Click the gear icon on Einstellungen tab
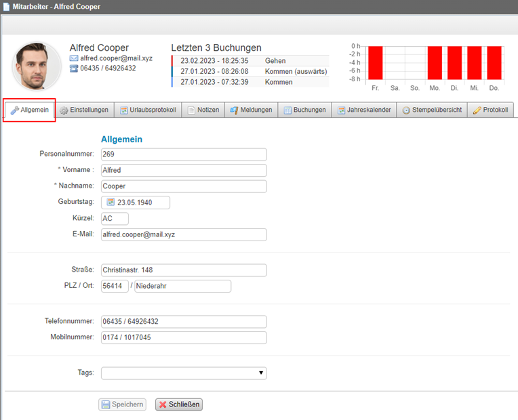This screenshot has height=420, width=518. pos(64,110)
